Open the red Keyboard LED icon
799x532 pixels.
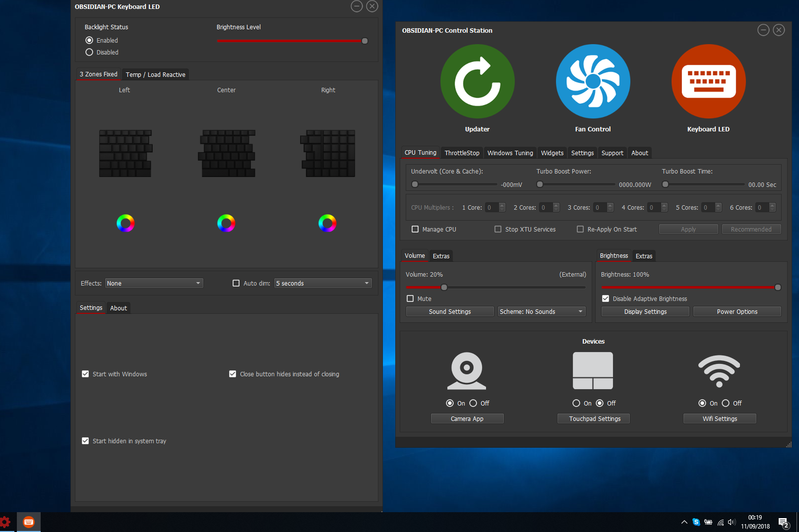click(x=708, y=81)
